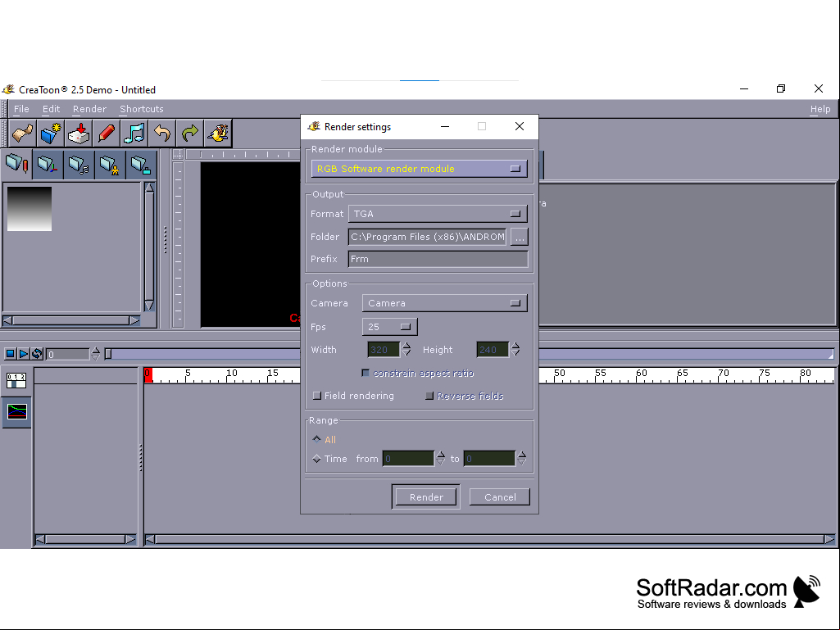Open the File menu

[x=21, y=109]
